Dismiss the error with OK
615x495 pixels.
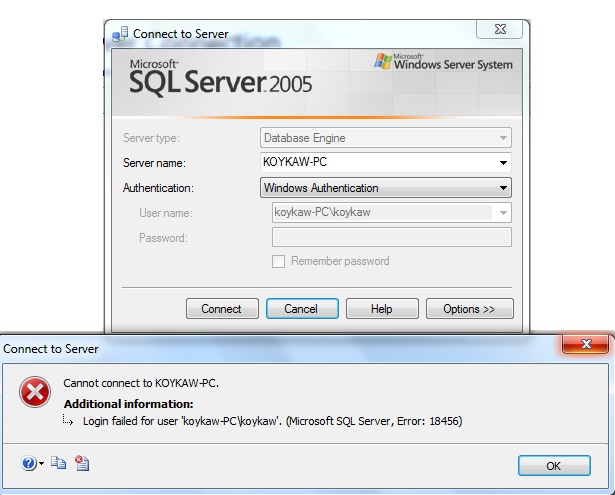[x=554, y=466]
